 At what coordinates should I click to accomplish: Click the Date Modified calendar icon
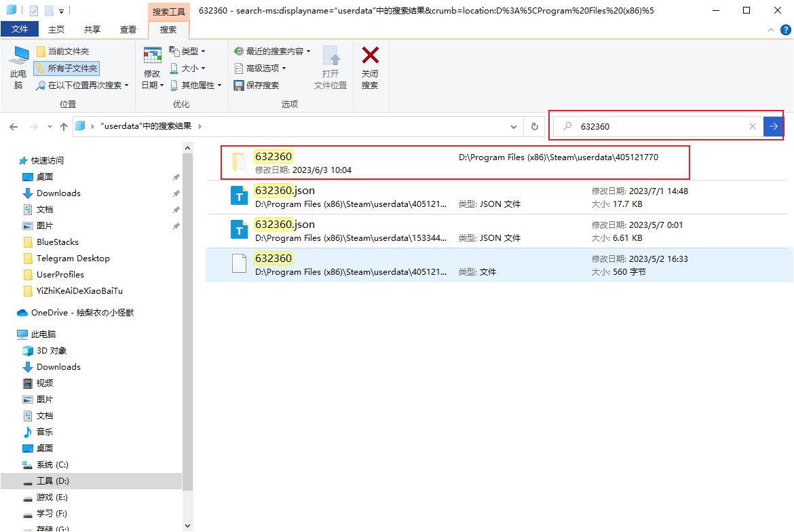[x=152, y=56]
